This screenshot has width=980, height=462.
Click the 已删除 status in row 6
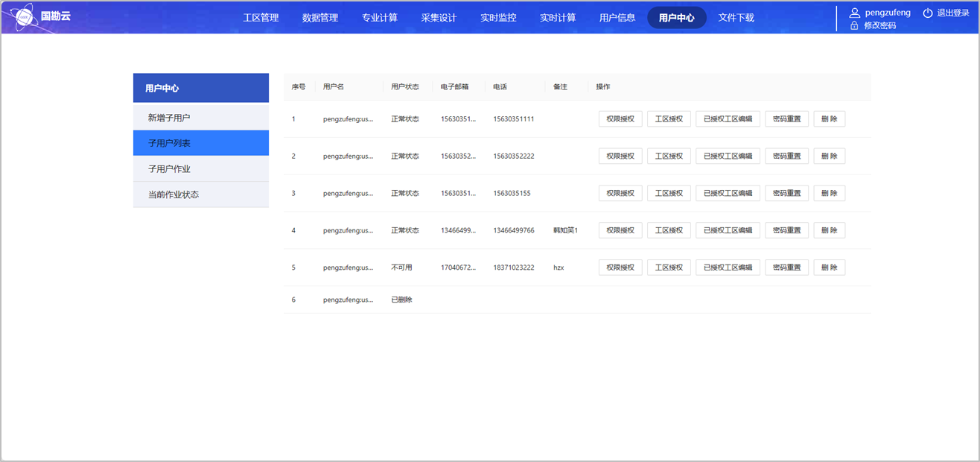point(401,300)
